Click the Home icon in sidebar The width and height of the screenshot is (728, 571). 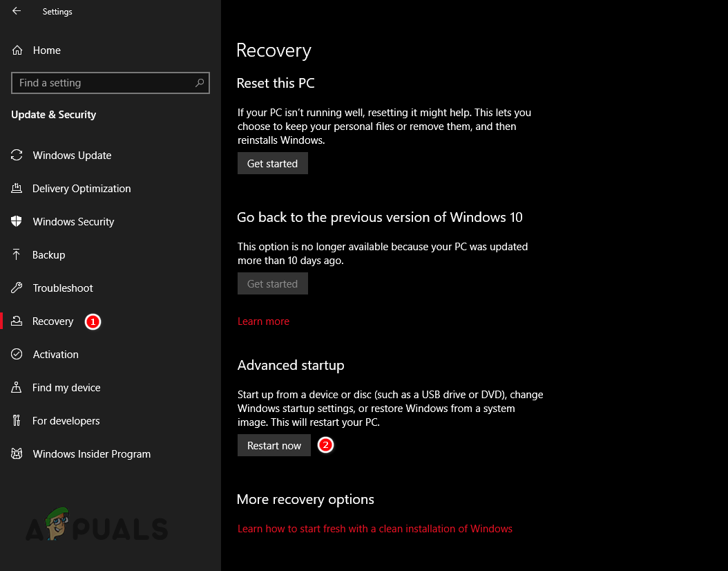pyautogui.click(x=18, y=50)
